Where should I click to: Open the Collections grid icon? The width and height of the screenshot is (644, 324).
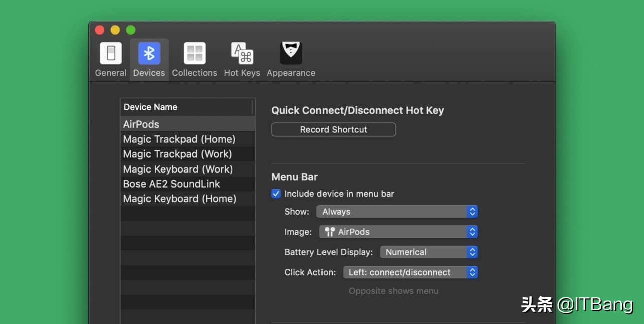pos(194,54)
